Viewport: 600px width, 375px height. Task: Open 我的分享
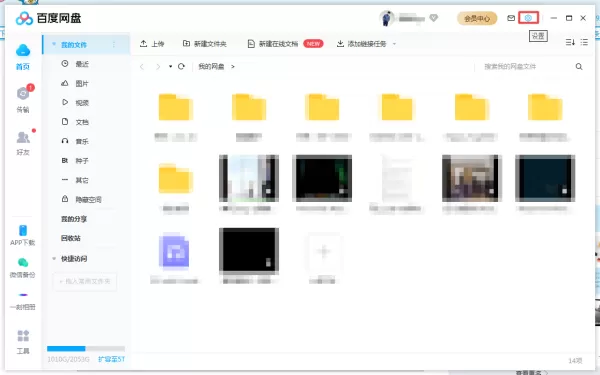click(74, 219)
